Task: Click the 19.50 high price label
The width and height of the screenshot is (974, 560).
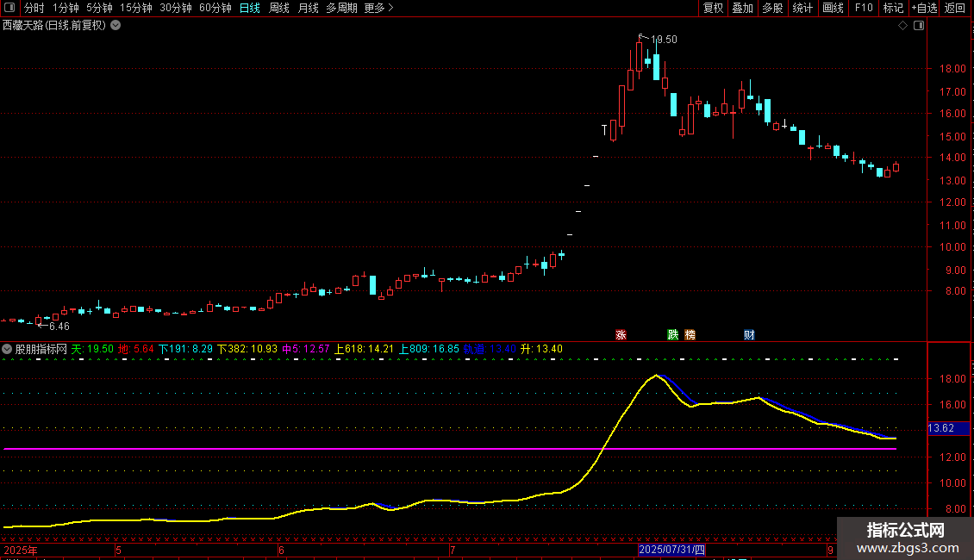Action: 664,39
